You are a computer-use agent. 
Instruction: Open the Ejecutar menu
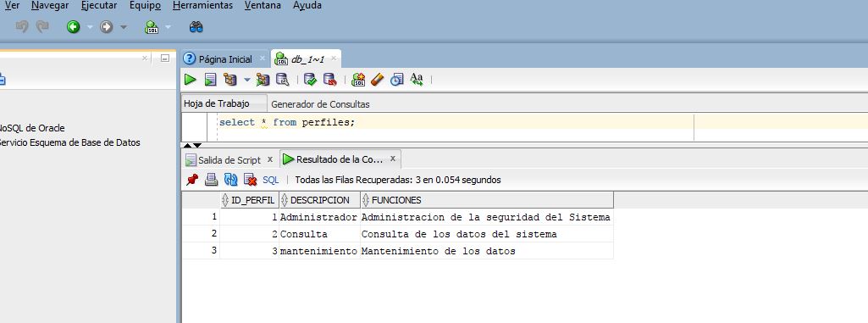pos(99,6)
